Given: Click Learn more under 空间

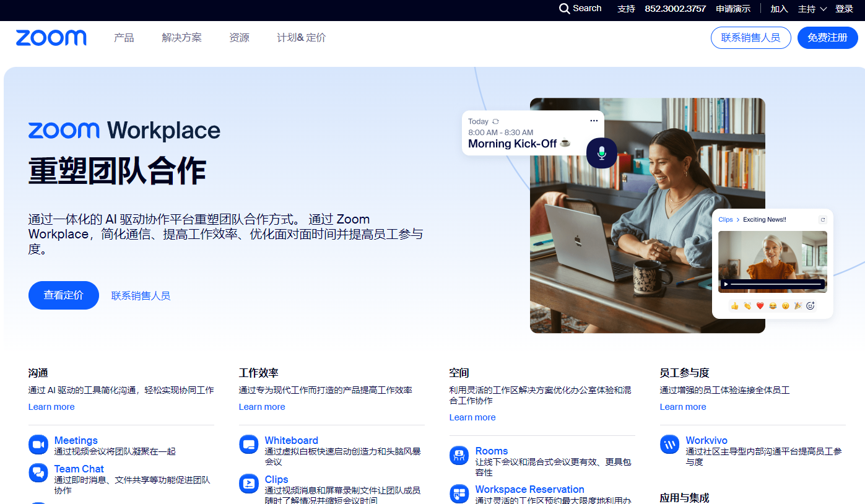Looking at the screenshot, I should [472, 417].
